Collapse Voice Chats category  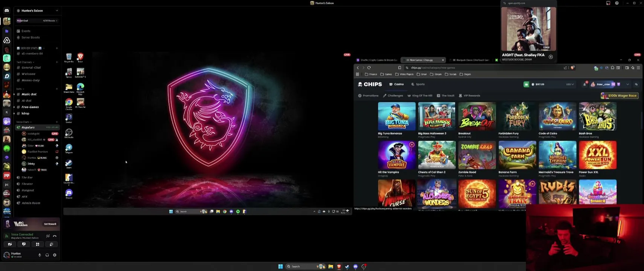click(x=24, y=122)
